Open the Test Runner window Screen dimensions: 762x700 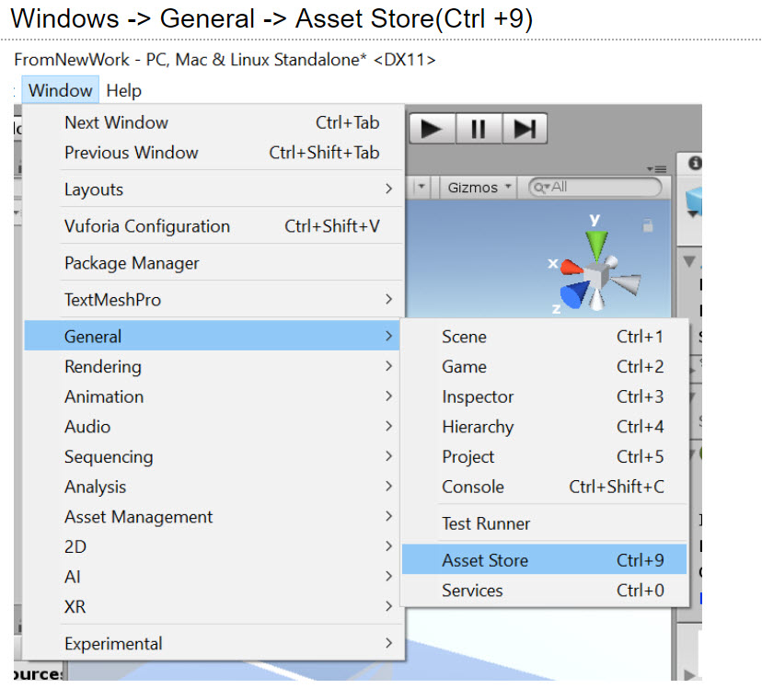coord(544,523)
